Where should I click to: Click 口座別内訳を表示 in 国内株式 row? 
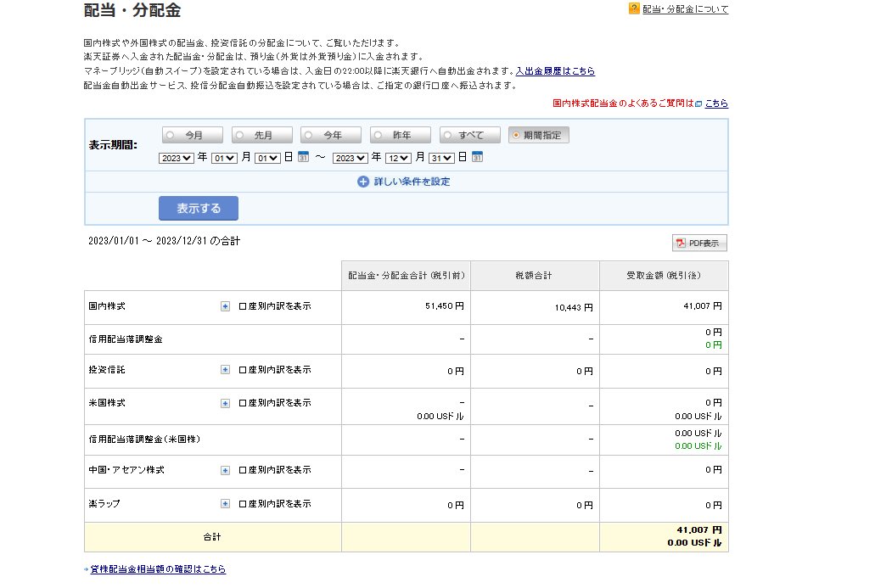click(275, 306)
